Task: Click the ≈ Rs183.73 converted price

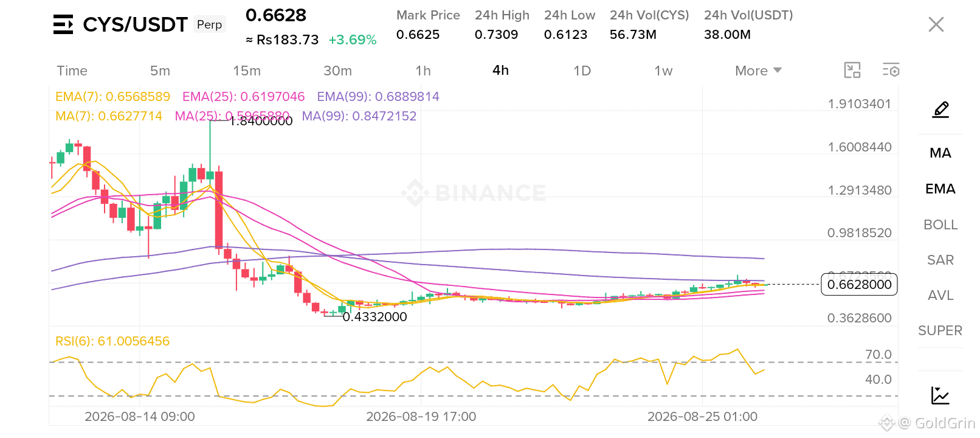Action: [282, 40]
